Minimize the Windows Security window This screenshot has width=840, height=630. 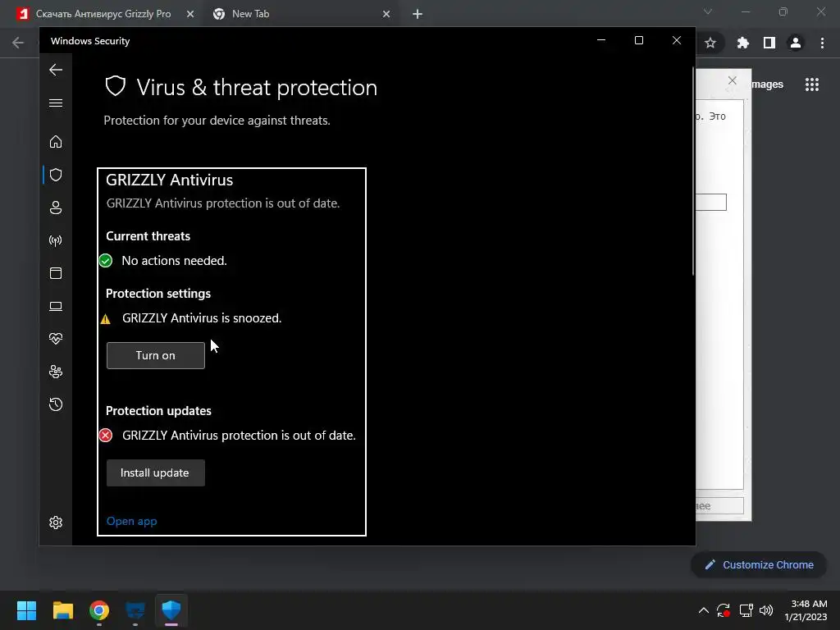click(x=601, y=40)
